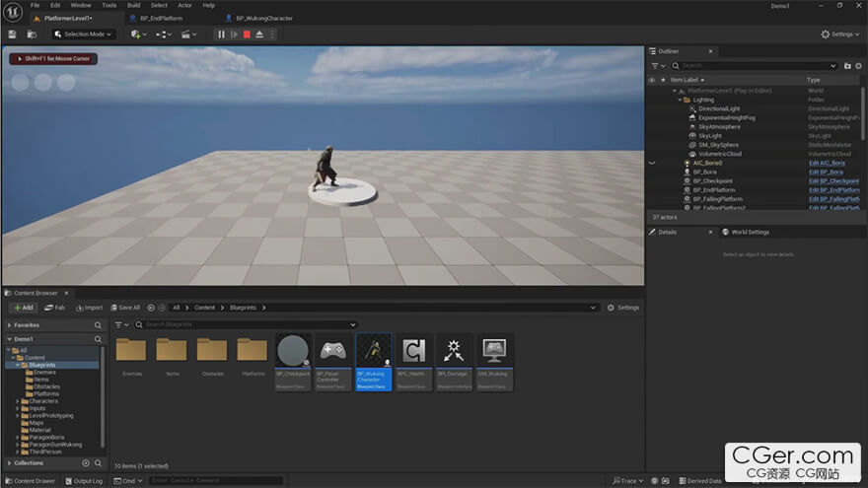868x488 pixels.
Task: Click the Add button in Content Browser
Action: [24, 308]
